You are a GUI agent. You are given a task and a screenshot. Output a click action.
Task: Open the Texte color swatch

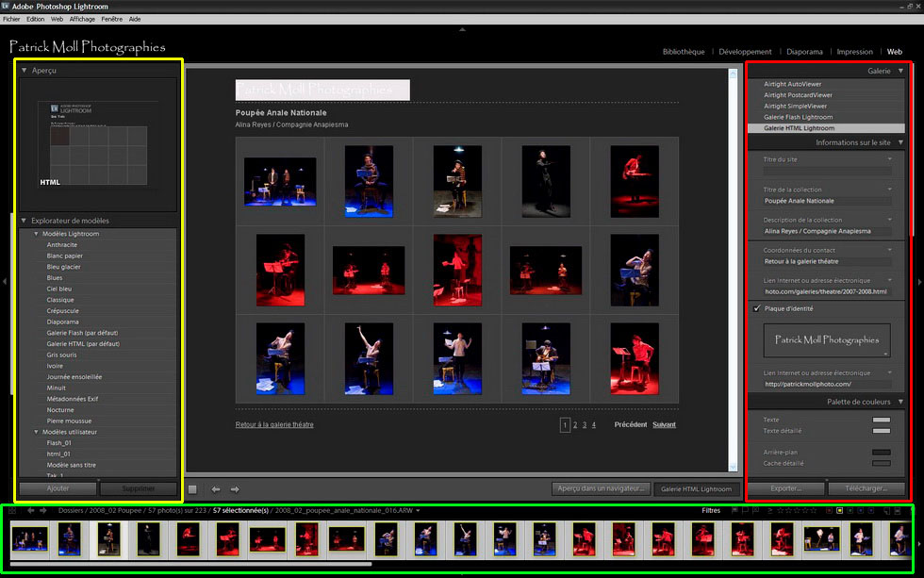click(x=881, y=420)
